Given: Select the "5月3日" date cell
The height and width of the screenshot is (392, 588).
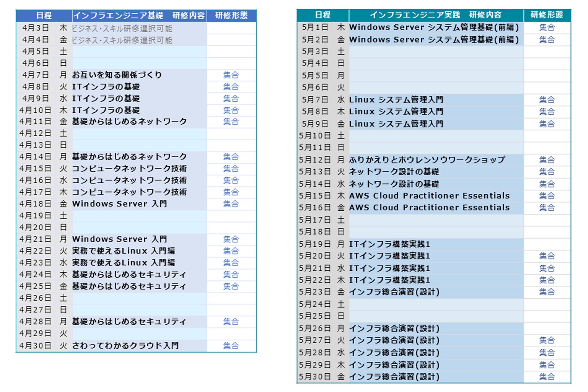Looking at the screenshot, I should pos(315,52).
